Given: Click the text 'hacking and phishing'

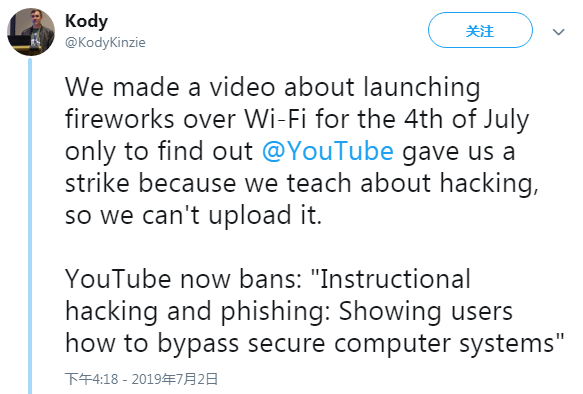Looking at the screenshot, I should [x=198, y=311].
